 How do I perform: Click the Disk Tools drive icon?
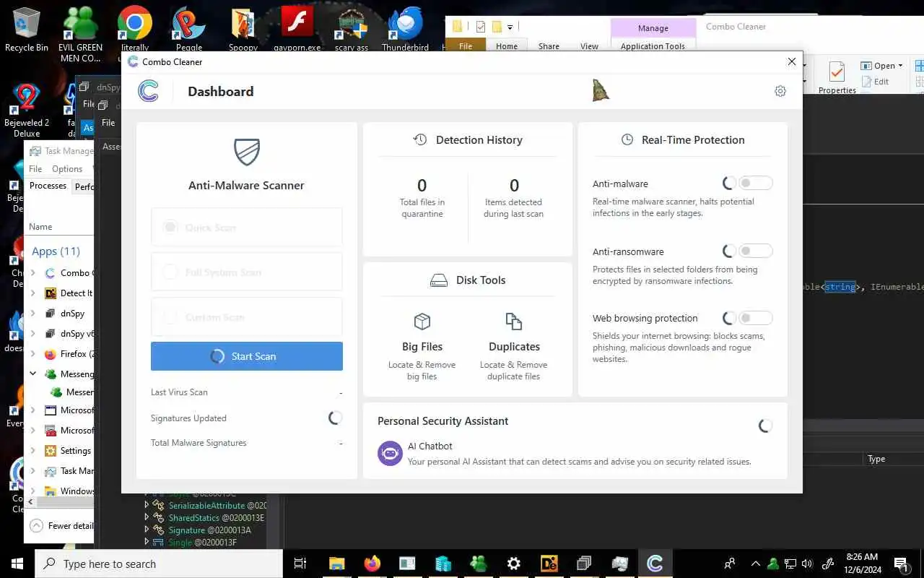tap(439, 280)
